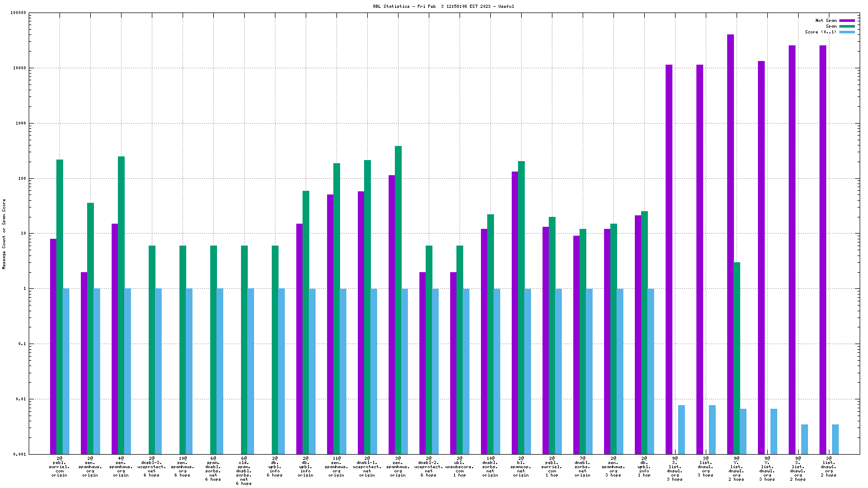Click the purple bar for 3@ list.dnswl.org 2 hops
Viewport: 868px width, 488px height.
[823, 250]
